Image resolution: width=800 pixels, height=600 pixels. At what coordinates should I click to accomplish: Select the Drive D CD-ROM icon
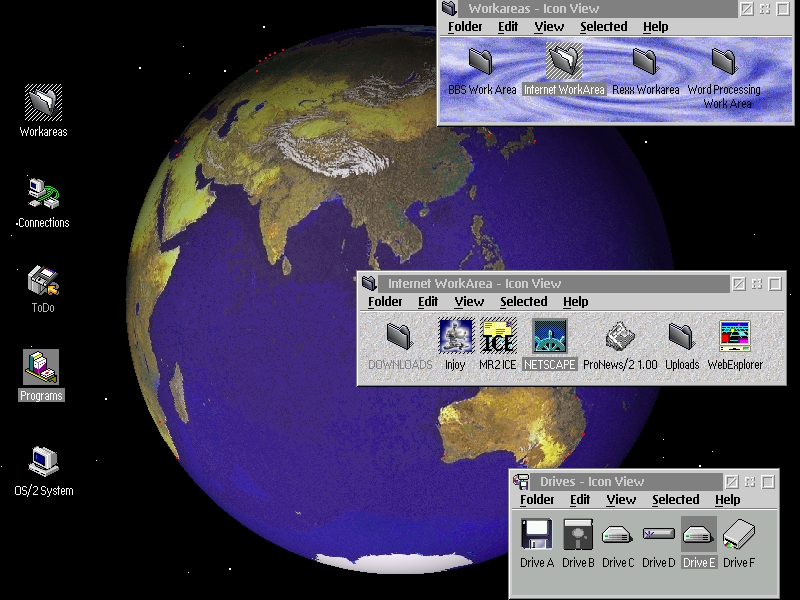[658, 534]
